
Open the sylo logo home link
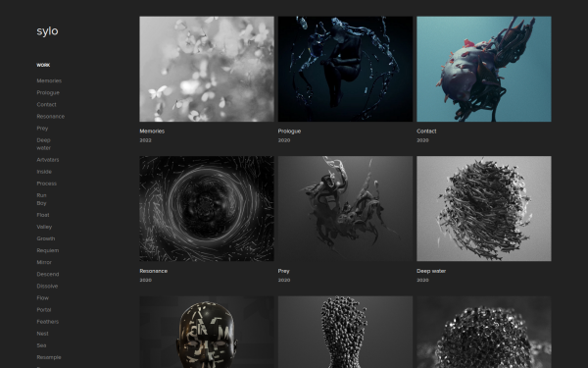47,31
